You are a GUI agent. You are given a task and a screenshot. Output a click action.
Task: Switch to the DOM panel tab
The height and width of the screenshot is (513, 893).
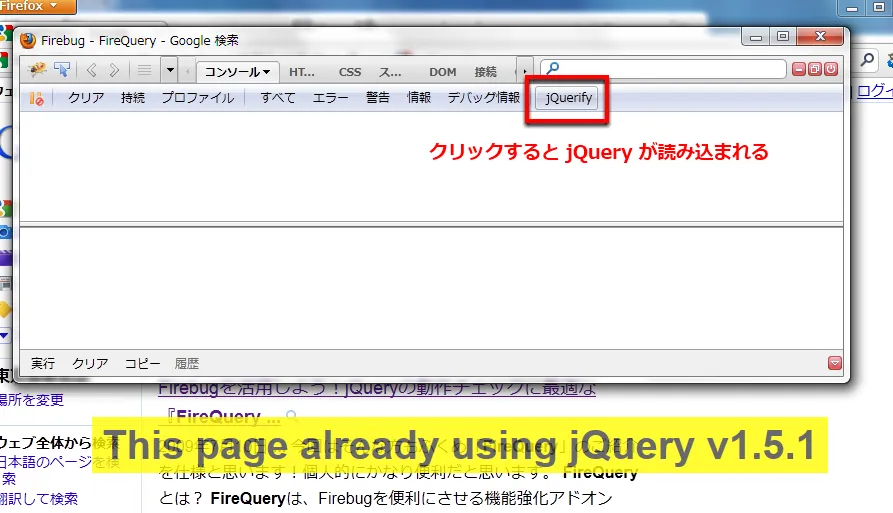443,72
